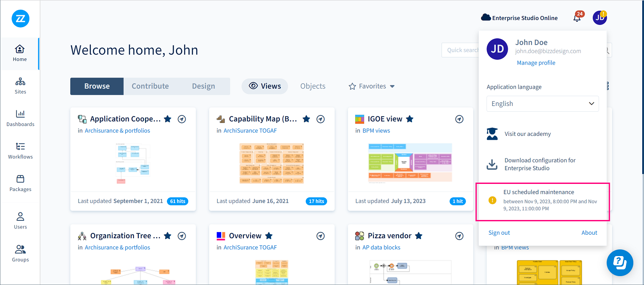Unfavorite the Application Cooperation view star
This screenshot has width=644, height=285.
point(167,119)
